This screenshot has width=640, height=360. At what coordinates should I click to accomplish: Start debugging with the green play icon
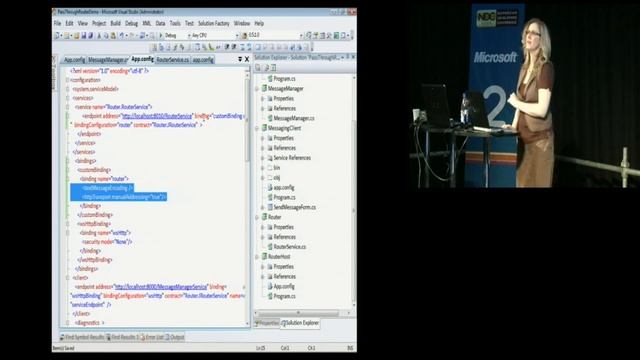[x=161, y=36]
